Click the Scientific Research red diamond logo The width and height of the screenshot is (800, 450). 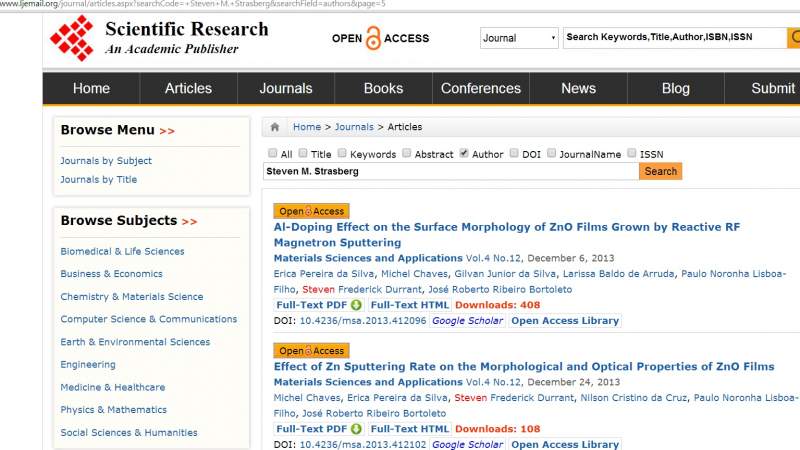[72, 38]
